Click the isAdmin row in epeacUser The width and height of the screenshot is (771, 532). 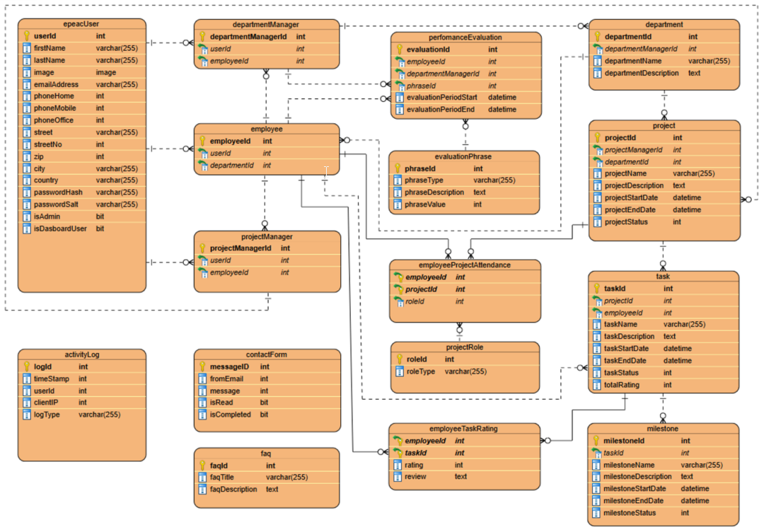click(71, 216)
